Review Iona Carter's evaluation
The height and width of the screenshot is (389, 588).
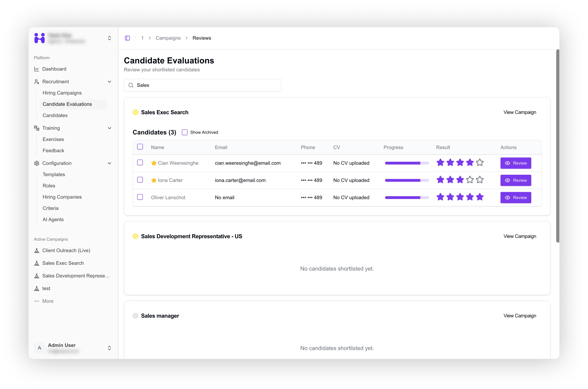click(516, 180)
